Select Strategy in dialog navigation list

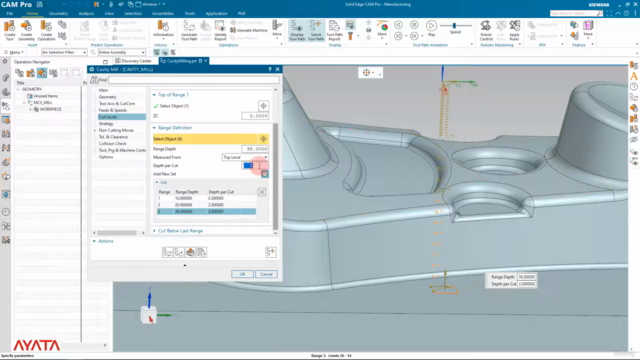click(x=106, y=123)
